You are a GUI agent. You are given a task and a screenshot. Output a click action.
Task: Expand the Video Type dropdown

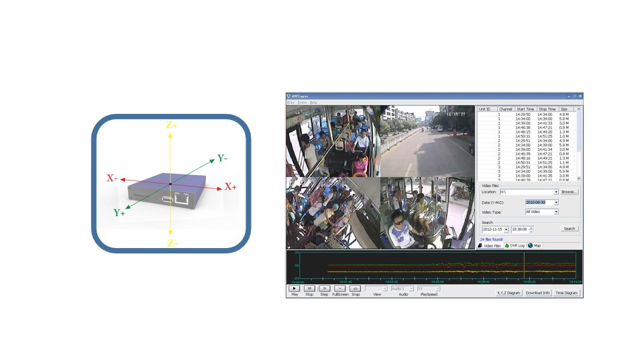point(555,212)
